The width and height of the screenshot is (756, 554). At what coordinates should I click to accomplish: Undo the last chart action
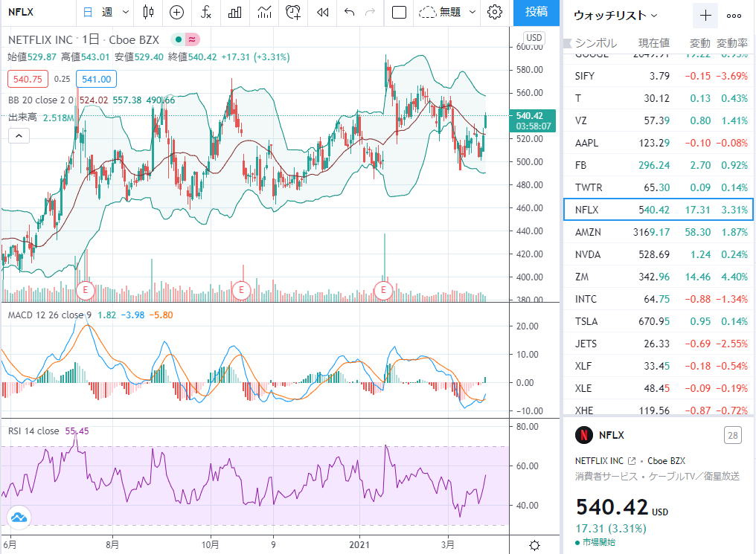[x=350, y=12]
